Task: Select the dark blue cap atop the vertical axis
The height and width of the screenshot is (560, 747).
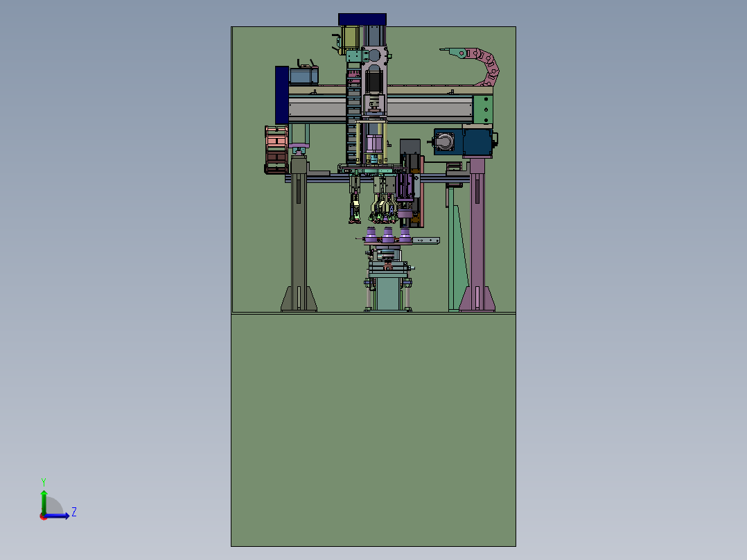Action: (x=362, y=19)
